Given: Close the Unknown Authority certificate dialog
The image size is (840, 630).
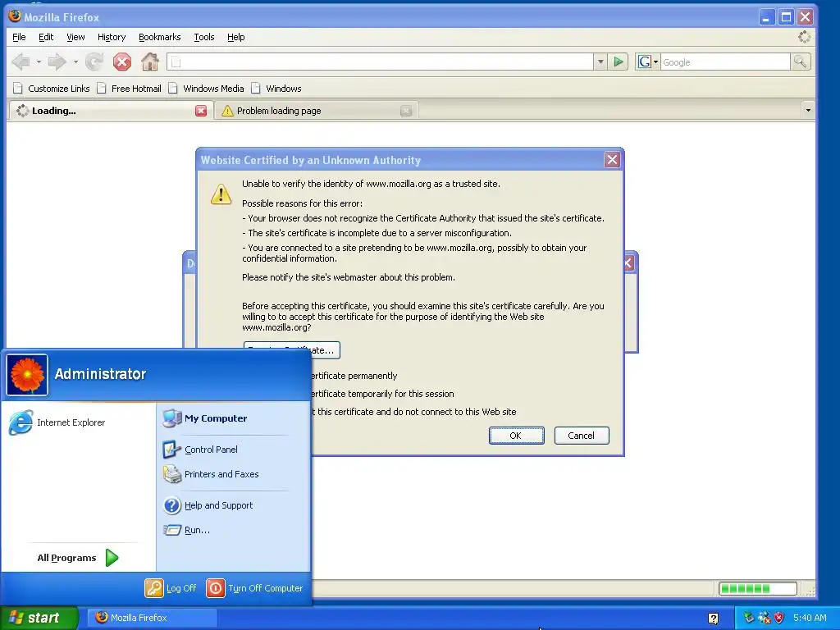Looking at the screenshot, I should coord(612,160).
